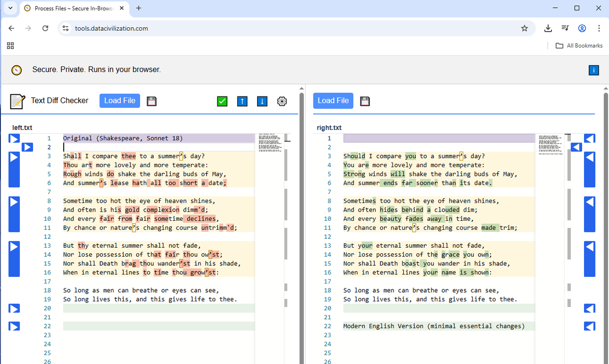View site information icon in address bar
This screenshot has width=609, height=364.
66,28
